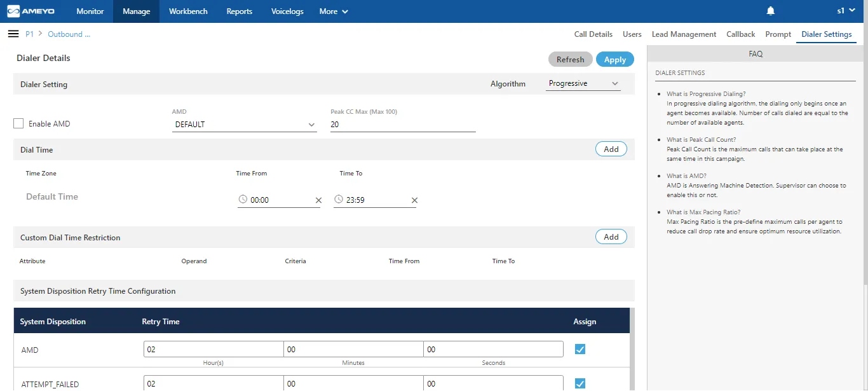Click the Ameyo logo icon

point(14,11)
